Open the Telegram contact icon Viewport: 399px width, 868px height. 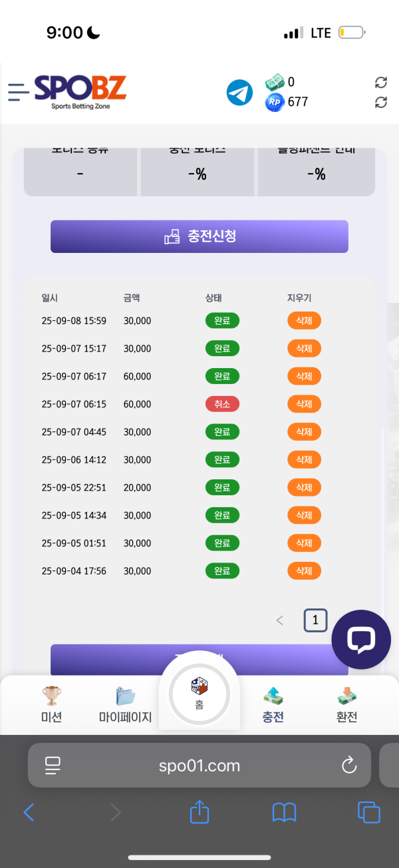coord(239,93)
